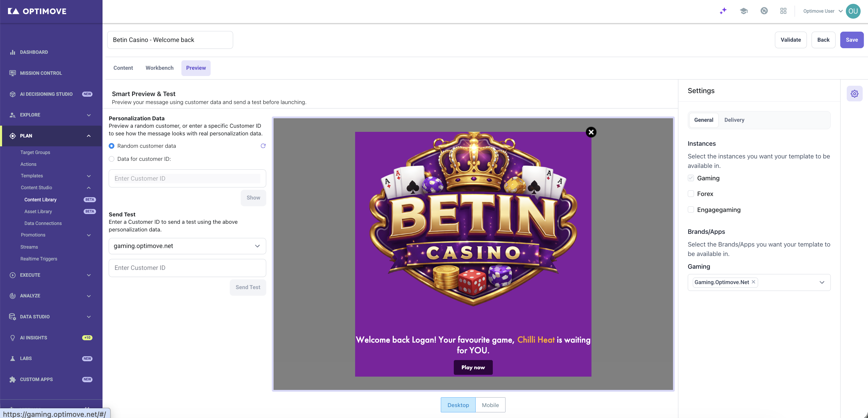Open the settings gear panel icon
Viewport: 868px width, 418px height.
pyautogui.click(x=854, y=94)
